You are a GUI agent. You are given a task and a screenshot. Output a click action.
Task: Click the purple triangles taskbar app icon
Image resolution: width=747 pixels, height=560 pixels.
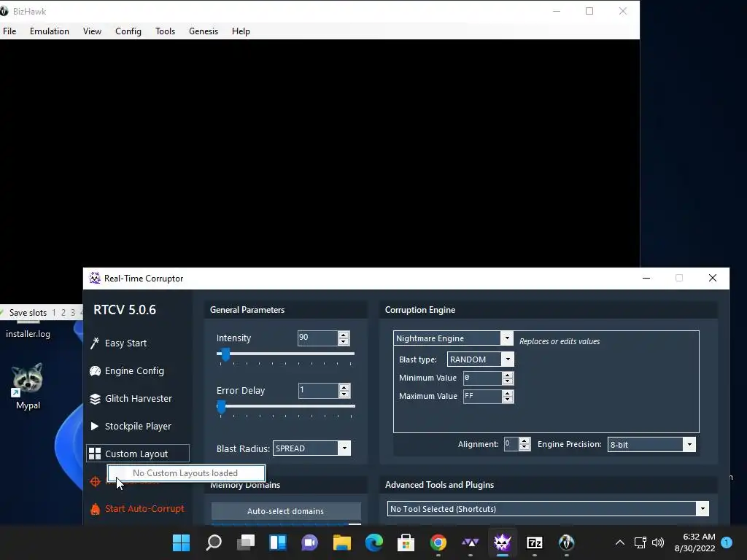click(x=471, y=542)
